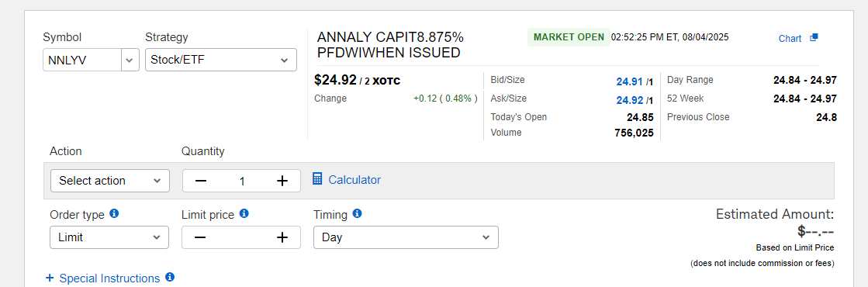868x287 pixels.
Task: Decrease quantity with the minus button
Action: [x=200, y=181]
